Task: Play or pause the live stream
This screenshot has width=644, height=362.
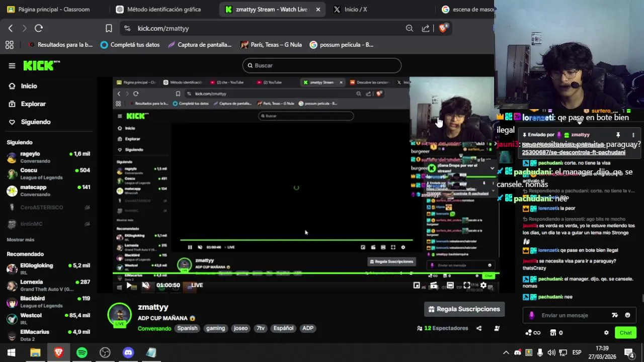Action: tap(129, 285)
